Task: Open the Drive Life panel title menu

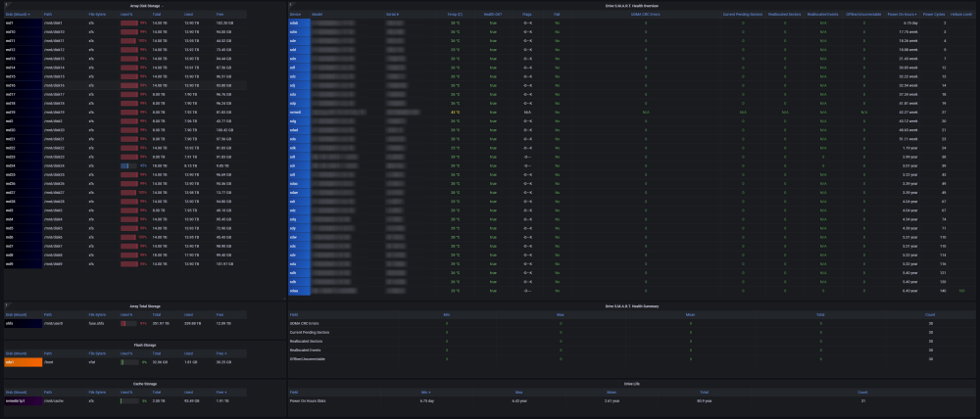Action: click(632, 384)
